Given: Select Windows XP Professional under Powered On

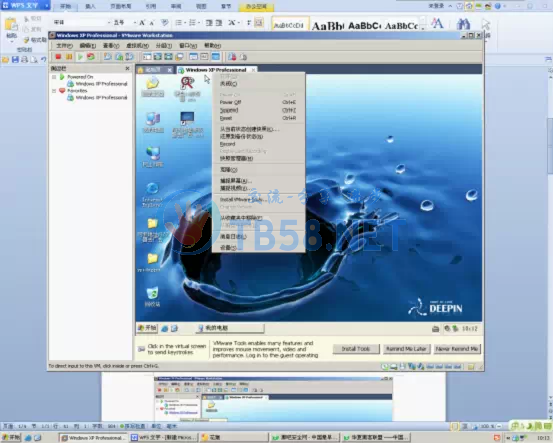Looking at the screenshot, I should [98, 84].
